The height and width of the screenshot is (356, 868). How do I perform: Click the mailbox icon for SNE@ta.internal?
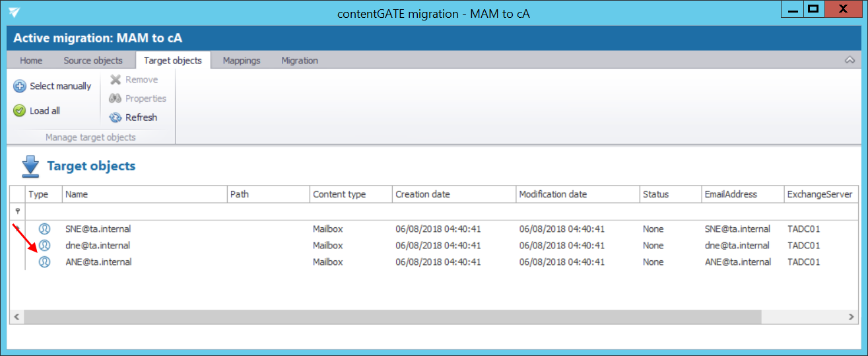coord(44,229)
